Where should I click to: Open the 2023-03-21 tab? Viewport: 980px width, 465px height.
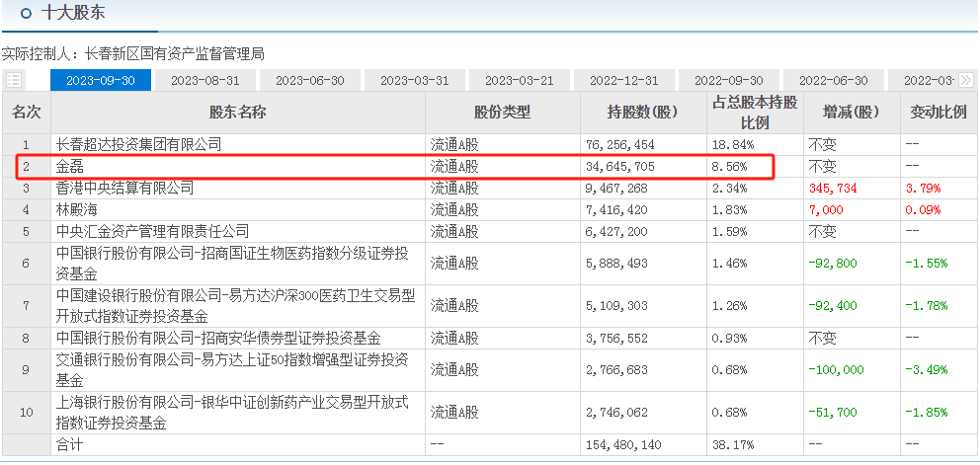[520, 80]
